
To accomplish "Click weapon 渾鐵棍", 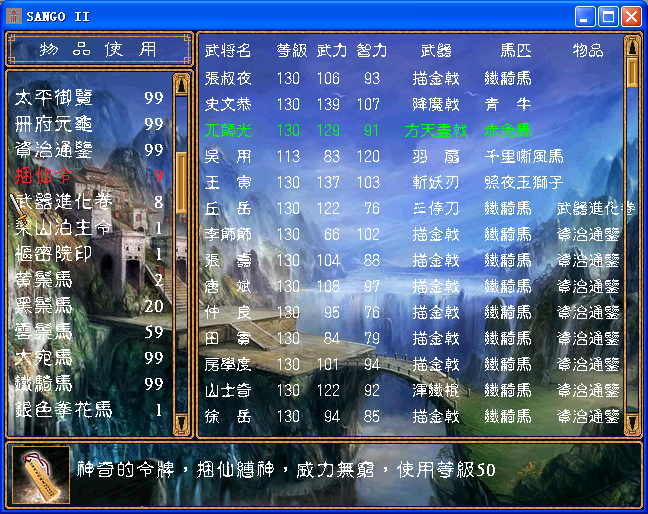I will pyautogui.click(x=436, y=391).
